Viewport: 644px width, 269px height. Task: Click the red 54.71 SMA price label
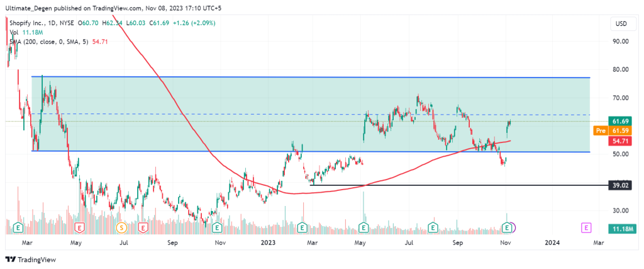621,141
